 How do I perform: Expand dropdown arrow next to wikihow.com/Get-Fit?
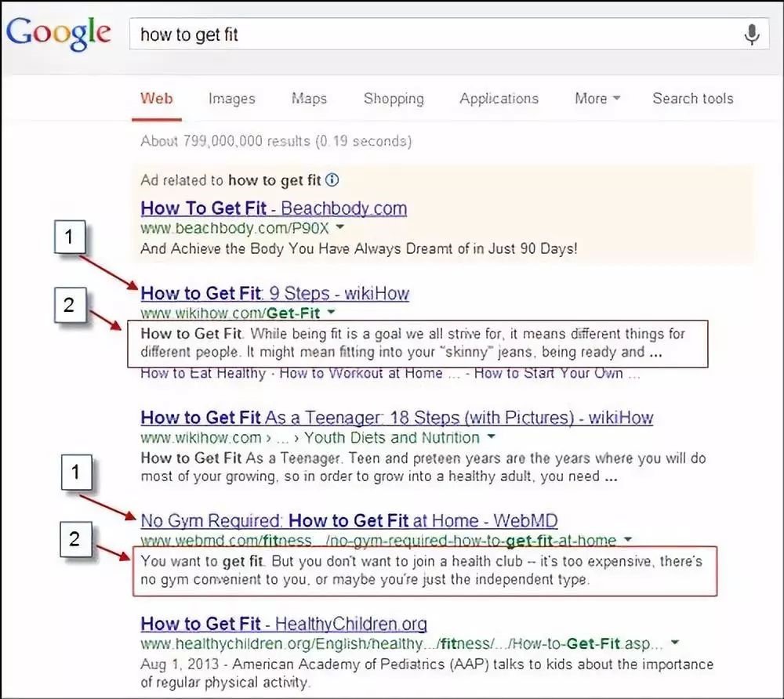(x=331, y=312)
